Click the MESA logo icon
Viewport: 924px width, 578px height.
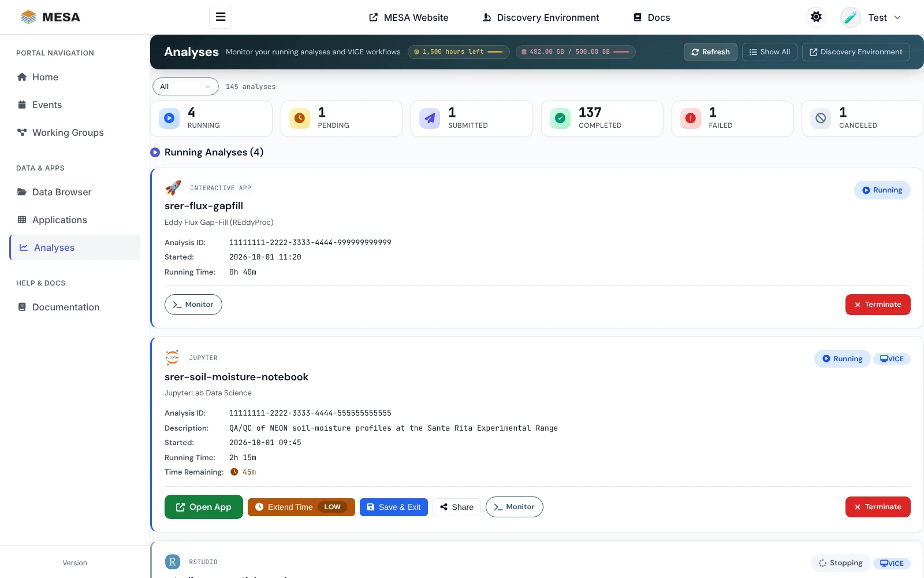[28, 17]
